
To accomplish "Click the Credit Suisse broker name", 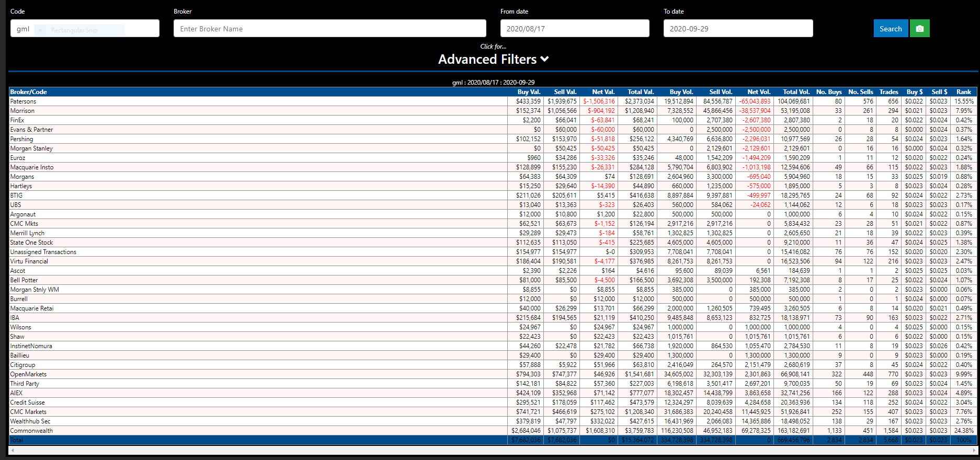I will coord(28,402).
